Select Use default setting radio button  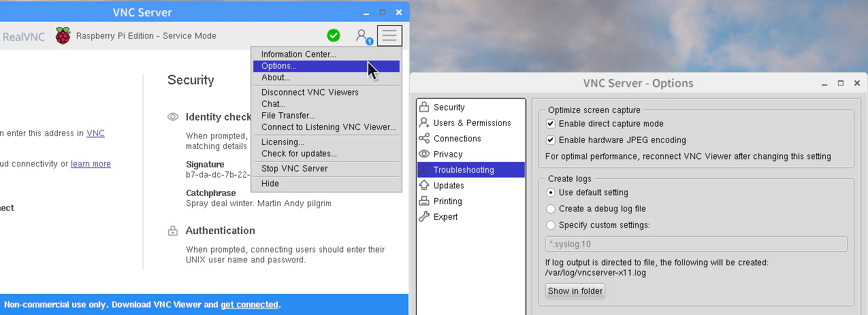pos(551,193)
